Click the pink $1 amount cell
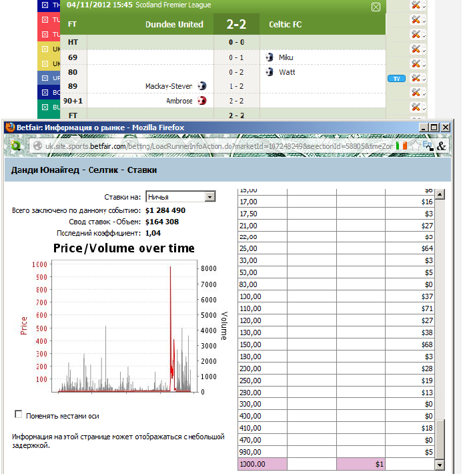 361,464
